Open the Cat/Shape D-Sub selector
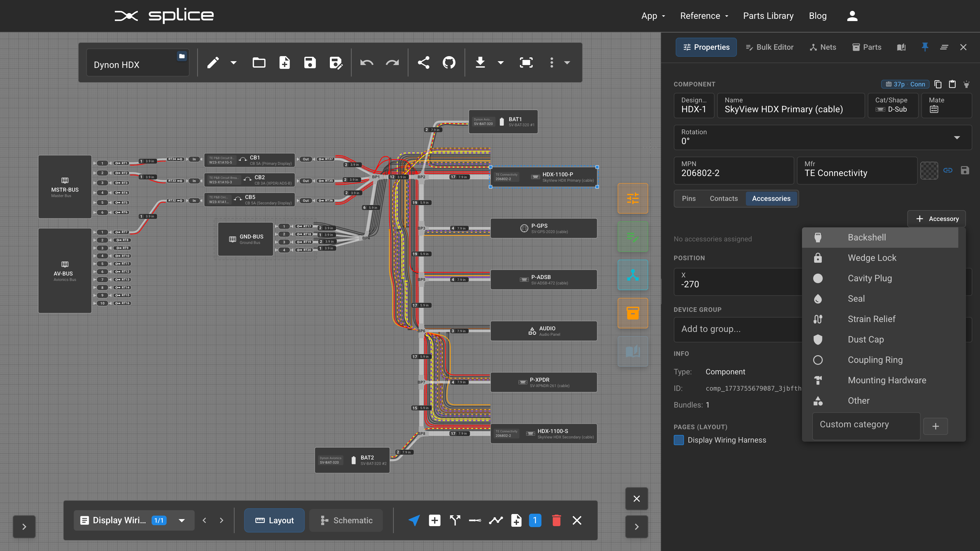The image size is (980, 551). [893, 105]
